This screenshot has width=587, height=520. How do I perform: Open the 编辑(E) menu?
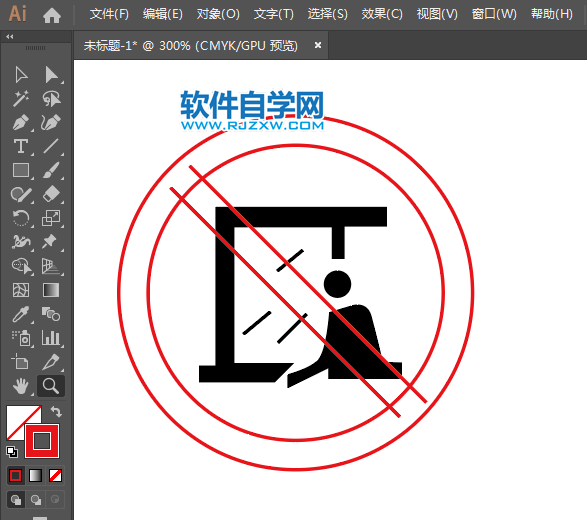coord(163,14)
